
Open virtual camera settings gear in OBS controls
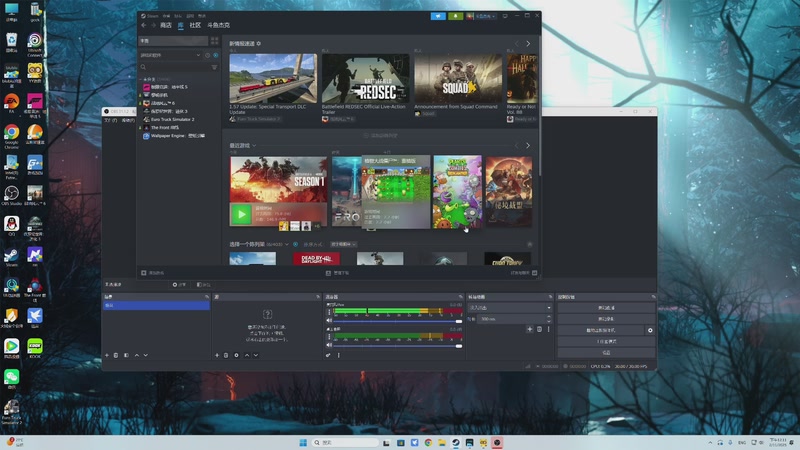coord(650,330)
